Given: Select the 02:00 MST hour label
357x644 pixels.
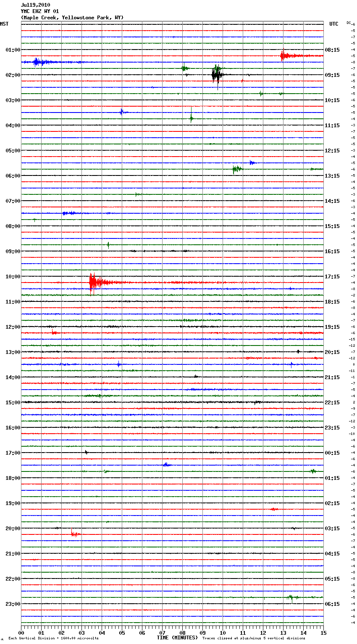Looking at the screenshot, I should tap(13, 75).
